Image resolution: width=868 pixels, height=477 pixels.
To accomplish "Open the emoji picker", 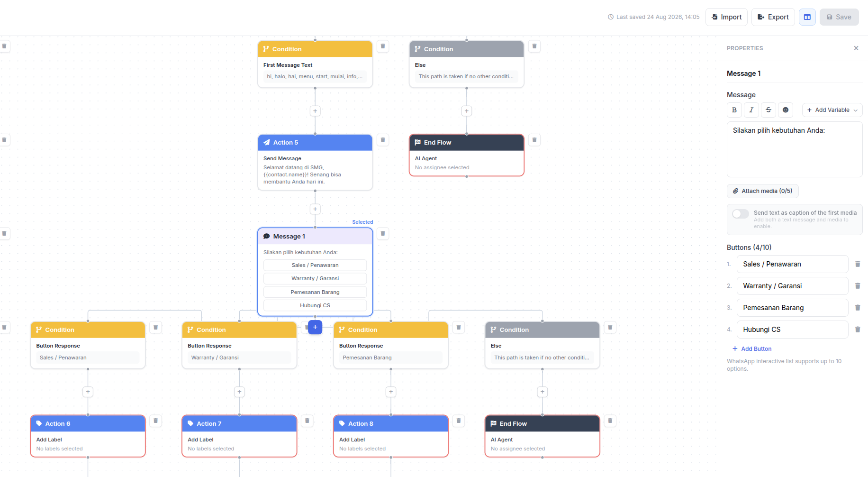I will click(786, 110).
